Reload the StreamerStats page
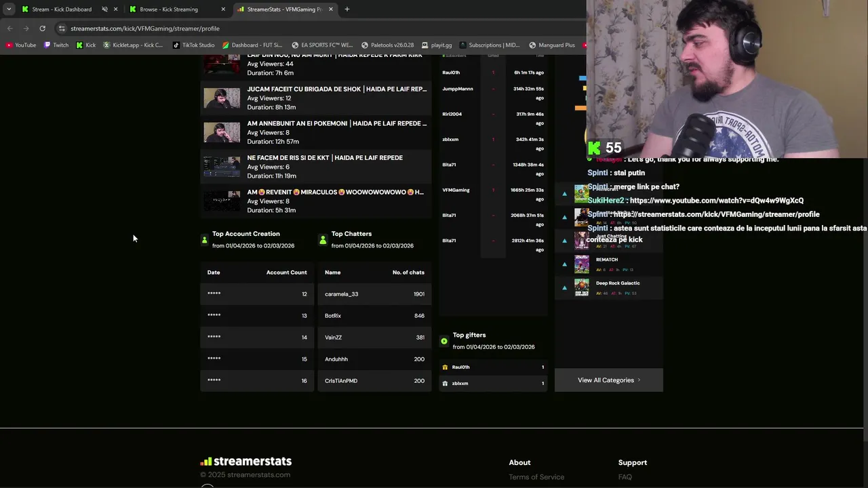 click(42, 28)
